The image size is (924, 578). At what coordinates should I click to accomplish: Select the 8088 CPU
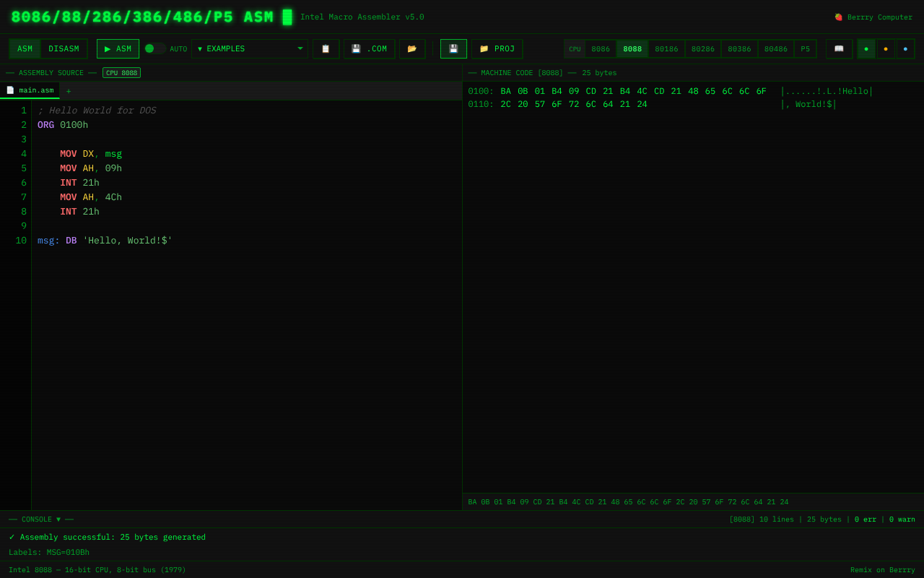(x=632, y=49)
